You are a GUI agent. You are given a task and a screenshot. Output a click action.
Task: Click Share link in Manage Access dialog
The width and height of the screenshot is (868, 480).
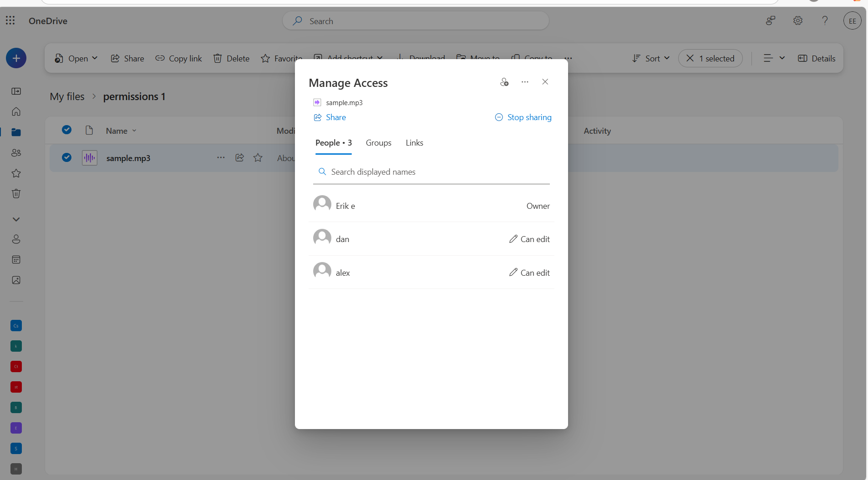point(330,117)
